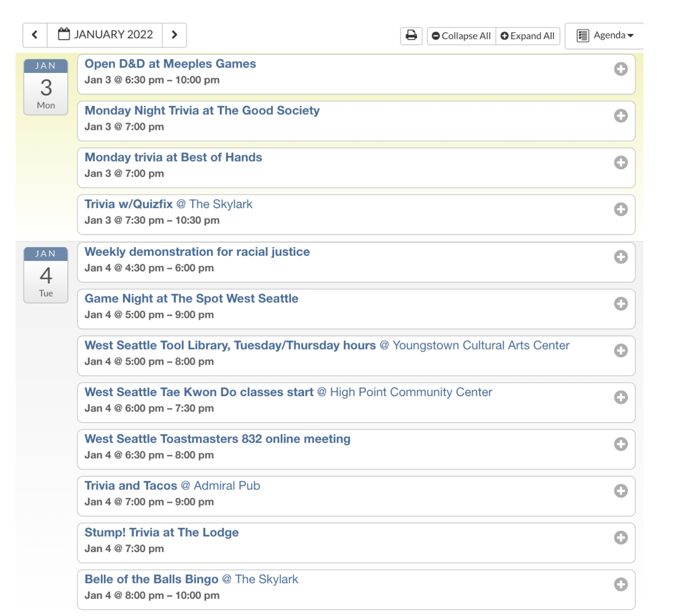
Task: Open the Agenda view dropdown
Action: tap(605, 35)
